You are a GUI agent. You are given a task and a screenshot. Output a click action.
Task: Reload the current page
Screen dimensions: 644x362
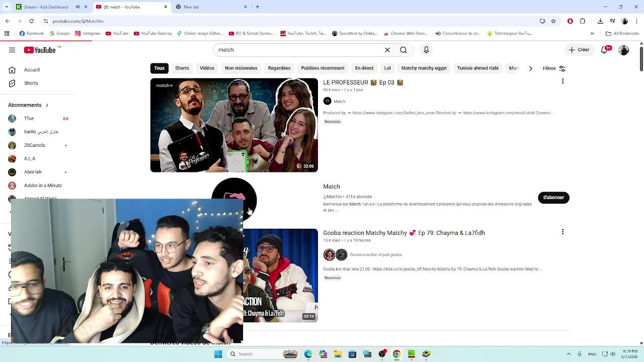pyautogui.click(x=32, y=21)
